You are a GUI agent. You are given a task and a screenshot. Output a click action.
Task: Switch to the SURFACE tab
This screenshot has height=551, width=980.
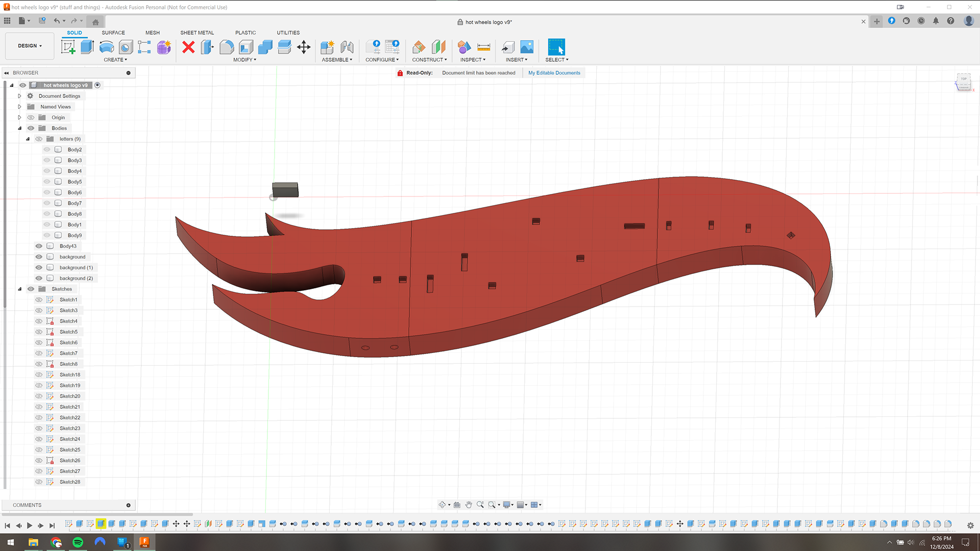pos(113,33)
